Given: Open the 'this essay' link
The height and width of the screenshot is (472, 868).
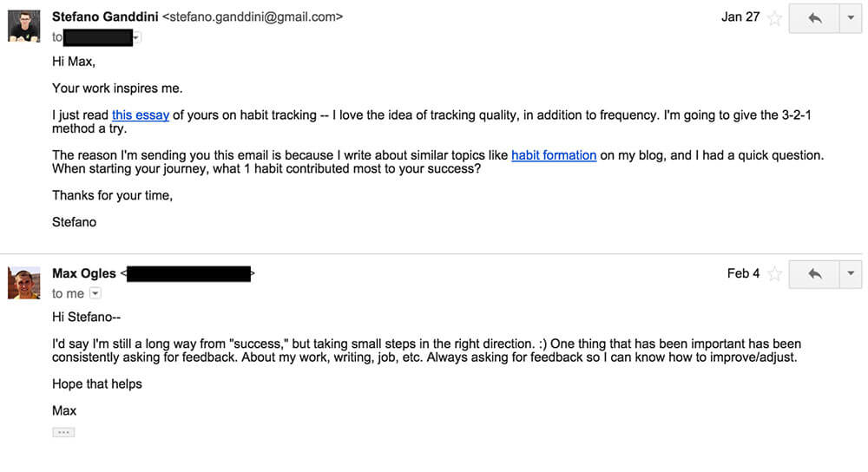Looking at the screenshot, I should coord(141,115).
